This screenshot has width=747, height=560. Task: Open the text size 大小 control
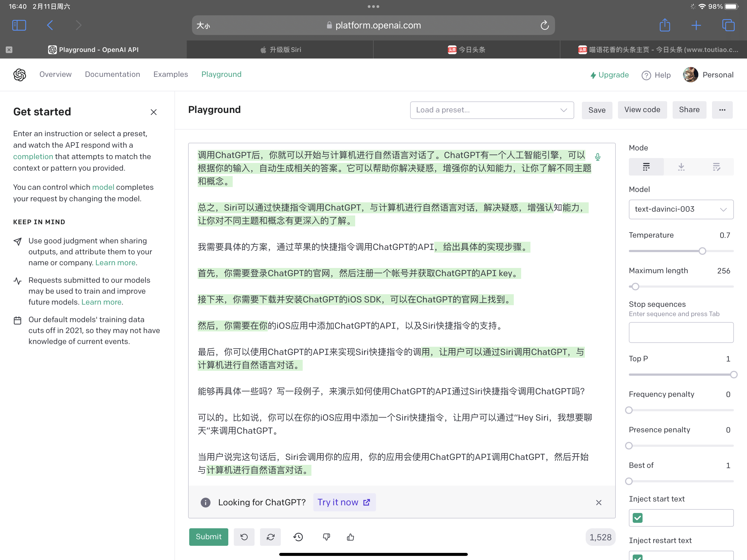(x=203, y=25)
